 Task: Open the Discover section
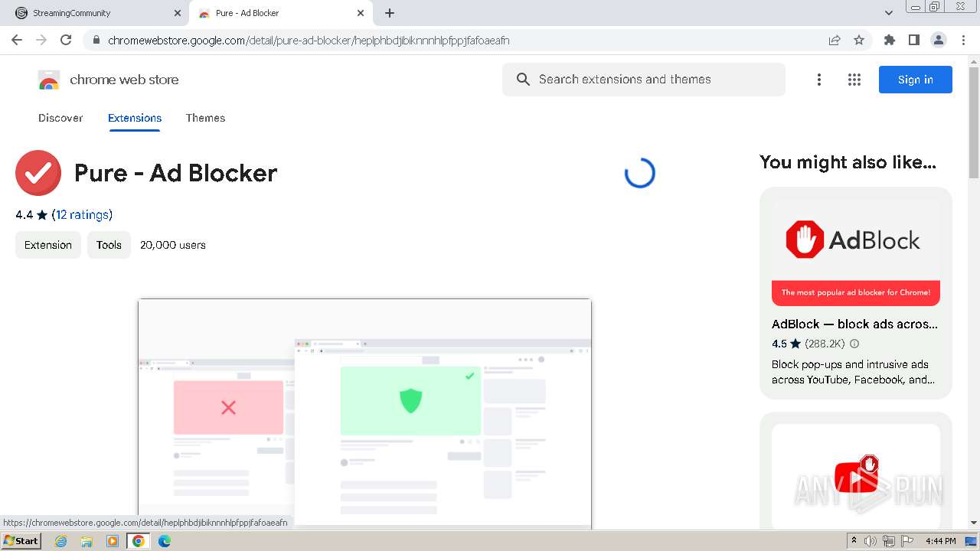point(60,118)
